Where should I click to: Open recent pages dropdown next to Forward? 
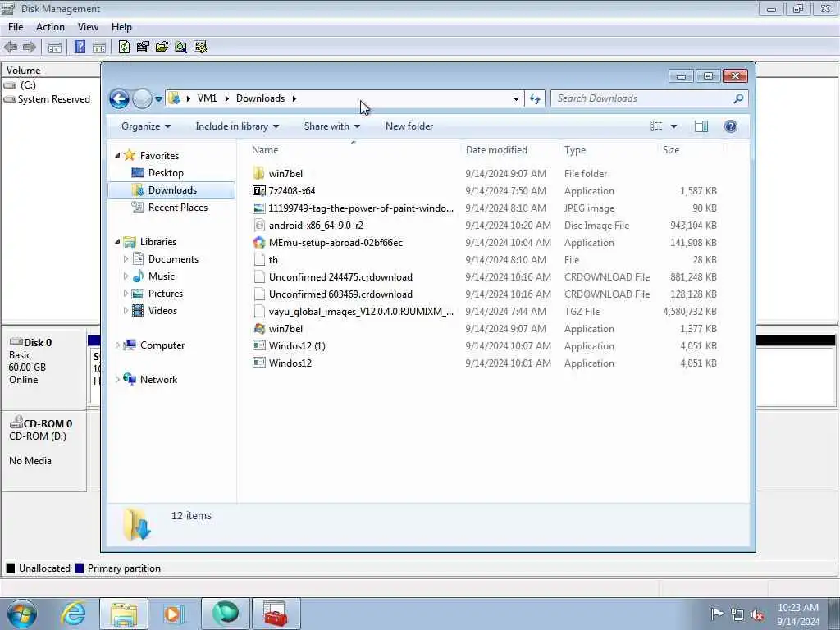(158, 99)
